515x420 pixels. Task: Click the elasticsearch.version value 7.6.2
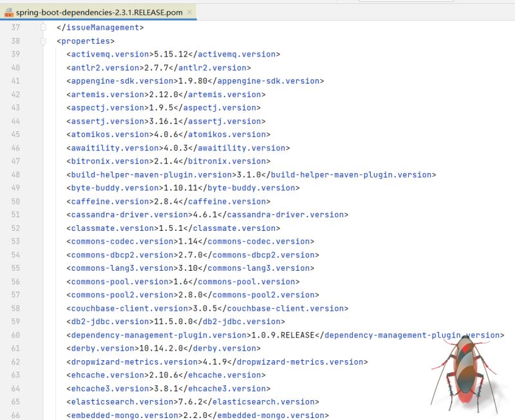tap(190, 402)
